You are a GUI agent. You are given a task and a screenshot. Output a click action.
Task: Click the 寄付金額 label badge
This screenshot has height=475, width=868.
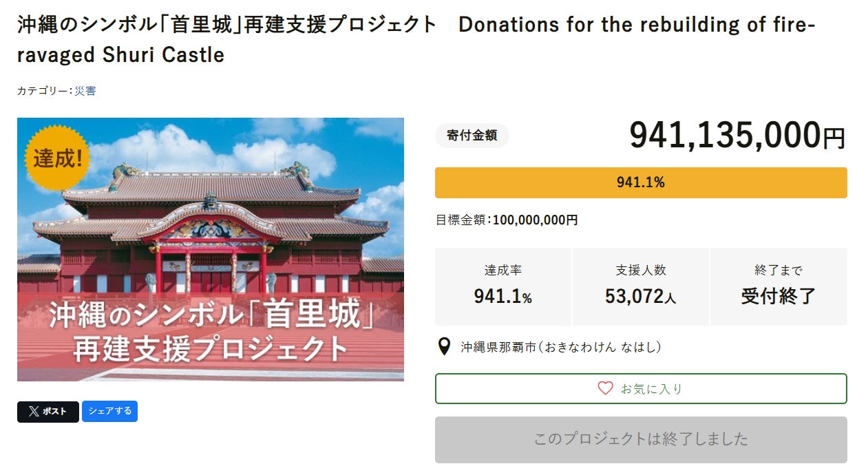click(472, 136)
